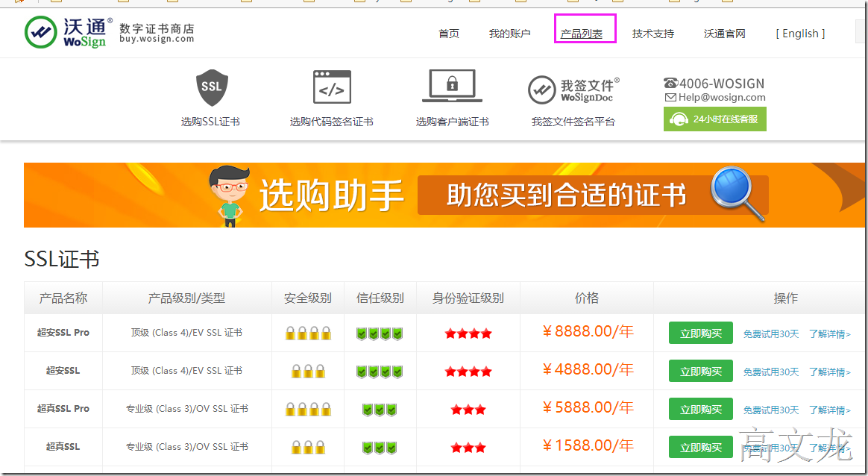Open the 选购助手 banner
The height and width of the screenshot is (476, 868).
coord(444,195)
